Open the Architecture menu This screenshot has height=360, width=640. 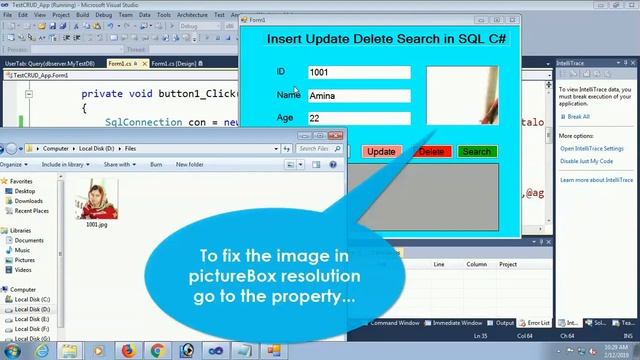pyautogui.click(x=192, y=15)
